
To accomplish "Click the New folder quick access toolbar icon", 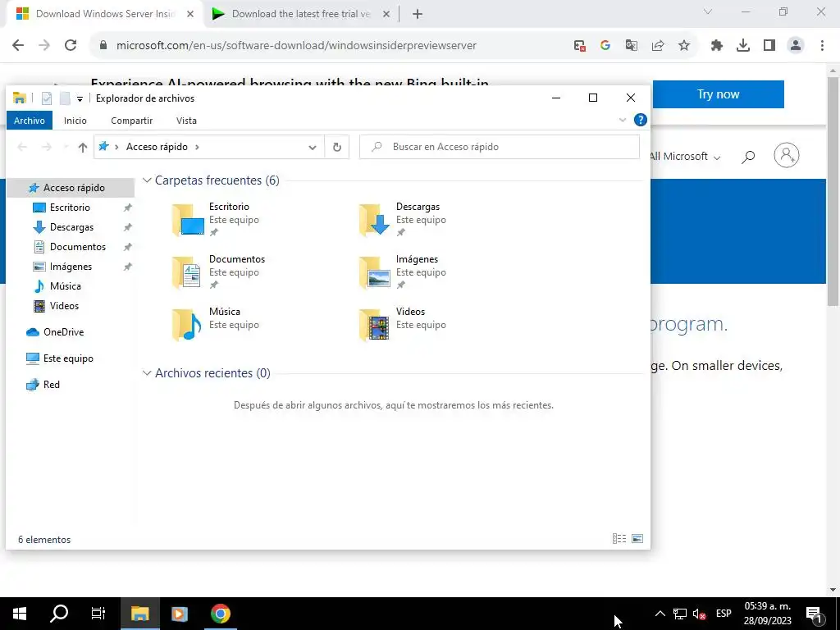I will [x=65, y=98].
